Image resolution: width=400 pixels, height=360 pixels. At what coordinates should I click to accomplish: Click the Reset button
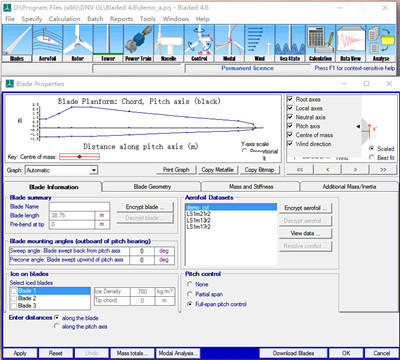click(56, 353)
